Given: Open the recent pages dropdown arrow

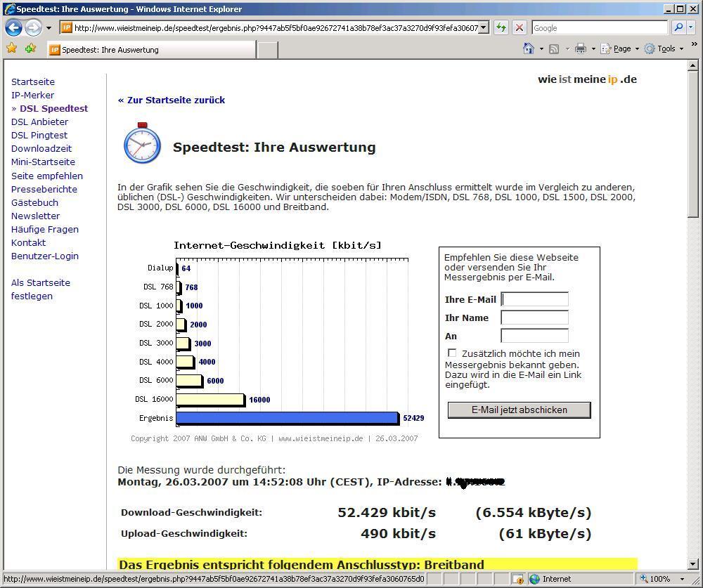Looking at the screenshot, I should [x=49, y=28].
